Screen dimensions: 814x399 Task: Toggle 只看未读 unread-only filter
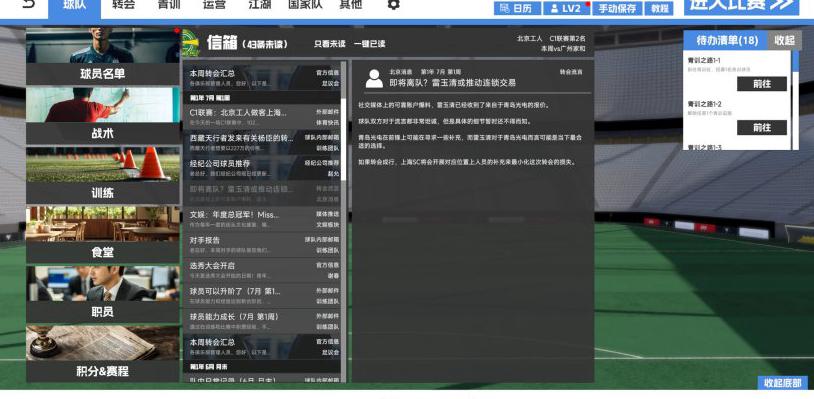[x=329, y=44]
